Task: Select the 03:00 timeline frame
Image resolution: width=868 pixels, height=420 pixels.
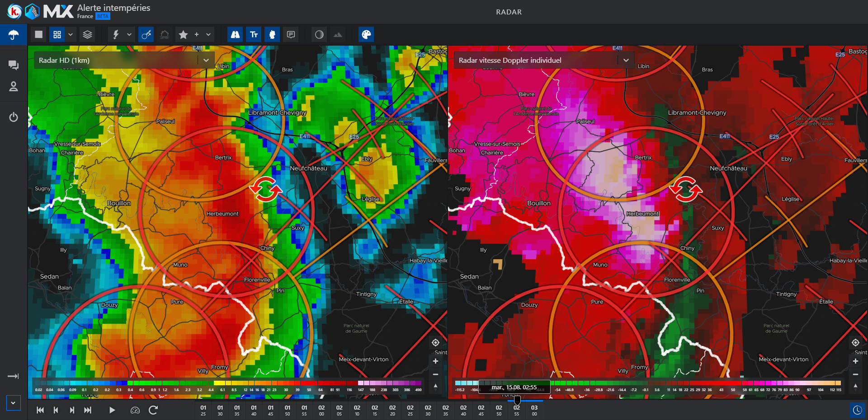Action: point(534,410)
